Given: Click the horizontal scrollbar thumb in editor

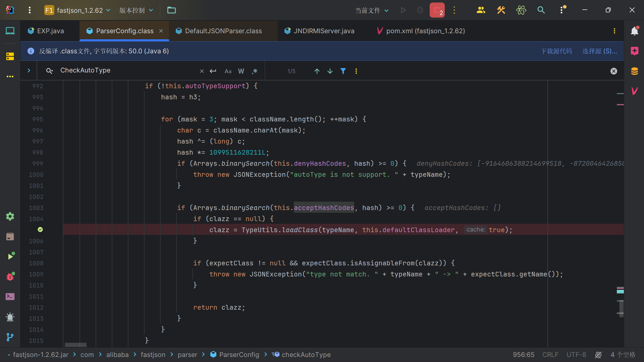Looking at the screenshot, I should (75, 345).
